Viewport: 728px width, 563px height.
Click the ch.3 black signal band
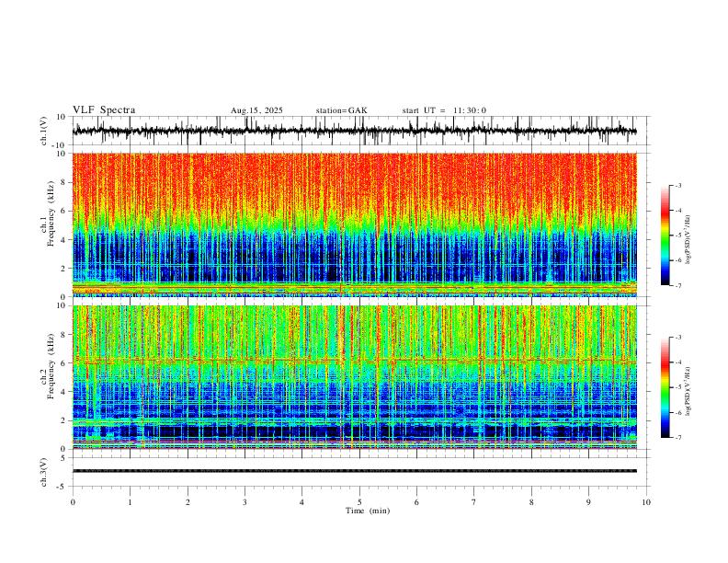pyautogui.click(x=354, y=471)
